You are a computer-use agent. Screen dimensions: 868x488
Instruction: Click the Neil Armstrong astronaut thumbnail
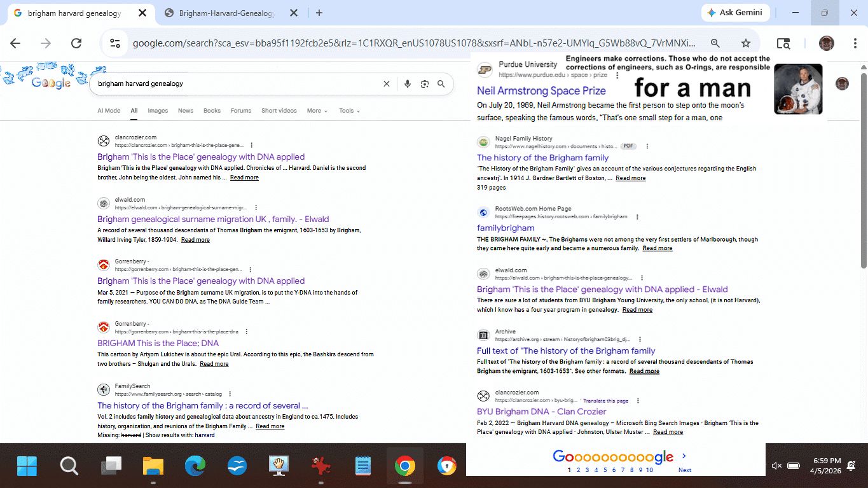(x=798, y=89)
